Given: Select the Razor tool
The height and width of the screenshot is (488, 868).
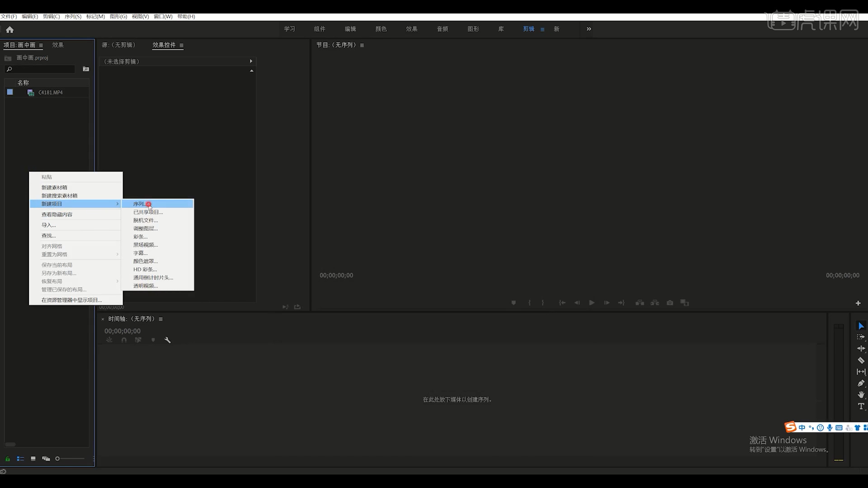Looking at the screenshot, I should coord(861,360).
